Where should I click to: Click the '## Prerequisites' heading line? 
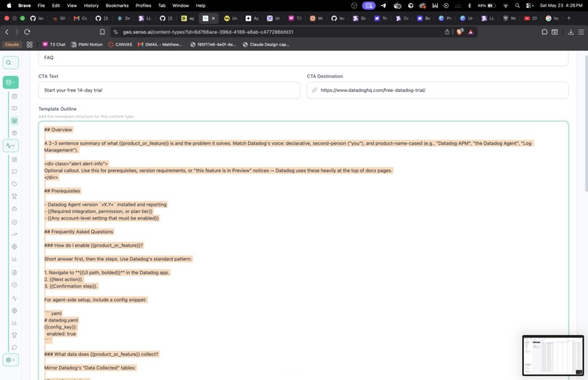coord(62,191)
